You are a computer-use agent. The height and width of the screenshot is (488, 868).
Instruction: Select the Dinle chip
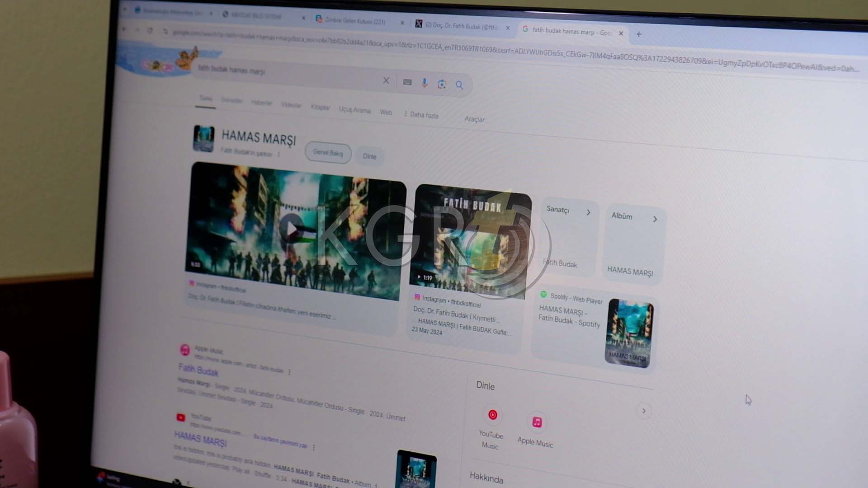[x=369, y=156]
